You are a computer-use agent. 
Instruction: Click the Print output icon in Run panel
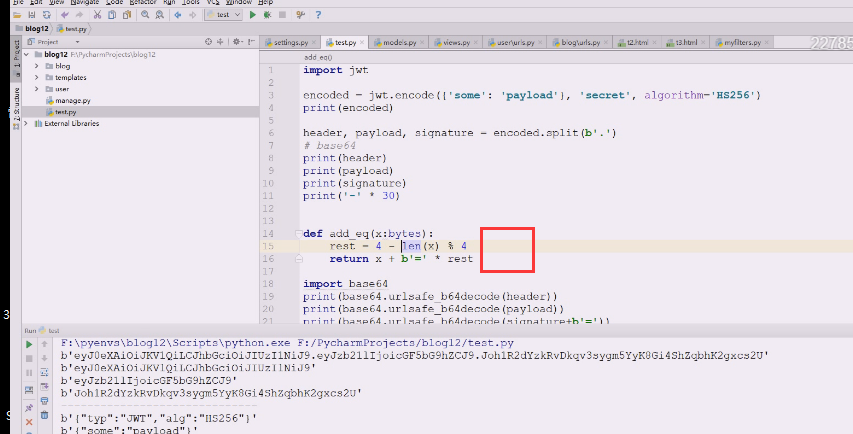pyautogui.click(x=45, y=401)
